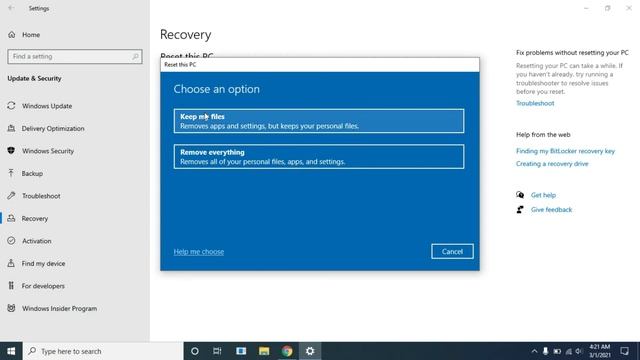Click the taskbar search box
This screenshot has width=640, height=360.
click(x=103, y=351)
